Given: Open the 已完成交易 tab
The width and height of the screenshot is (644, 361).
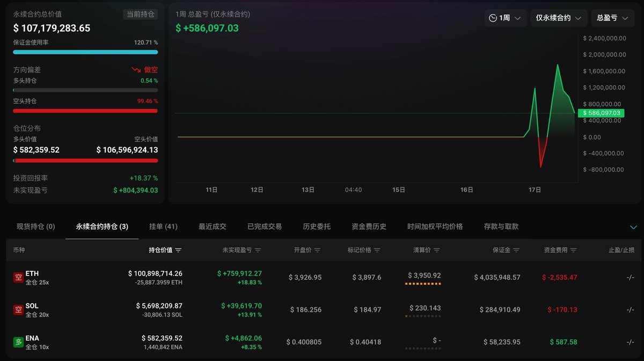Looking at the screenshot, I should 265,227.
